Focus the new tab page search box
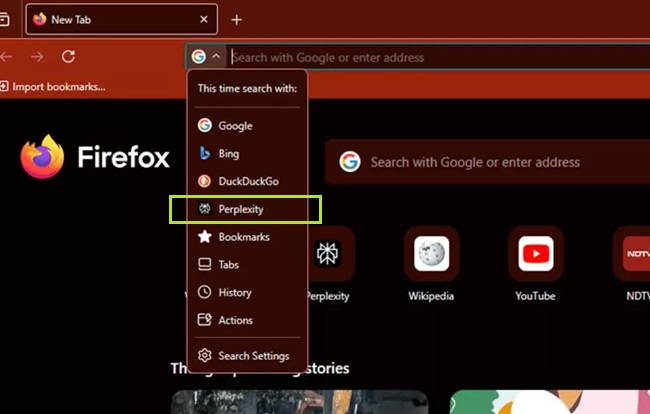 (x=488, y=162)
